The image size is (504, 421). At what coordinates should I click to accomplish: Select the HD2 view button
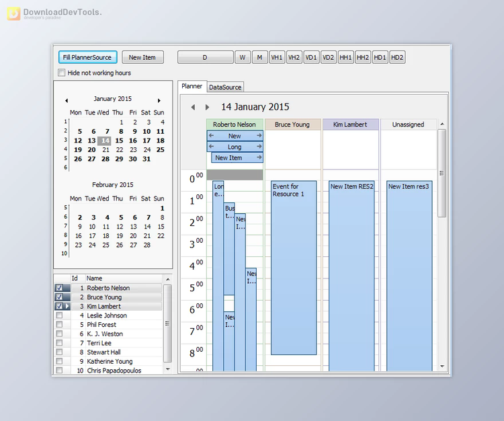click(x=397, y=58)
